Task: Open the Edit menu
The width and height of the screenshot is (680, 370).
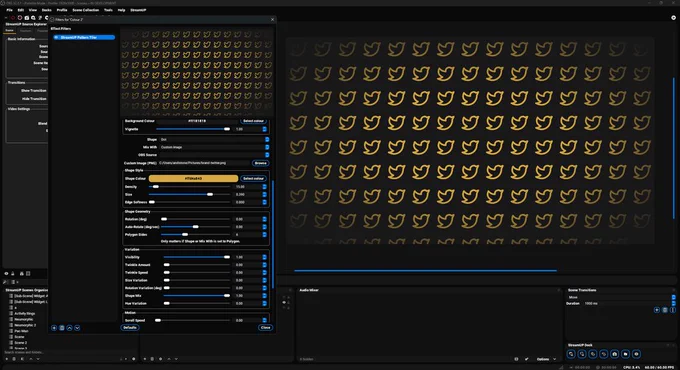Action: click(20, 10)
